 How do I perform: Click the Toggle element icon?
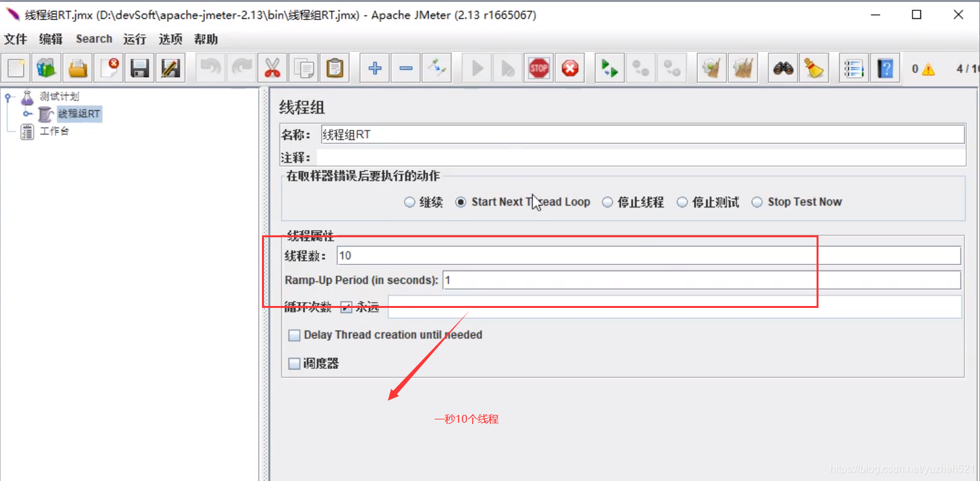coord(436,67)
